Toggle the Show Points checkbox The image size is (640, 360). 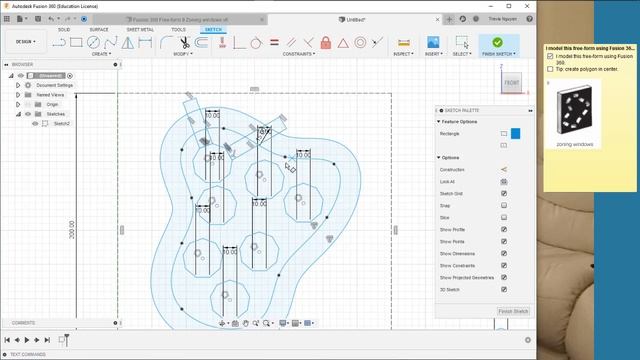[504, 242]
